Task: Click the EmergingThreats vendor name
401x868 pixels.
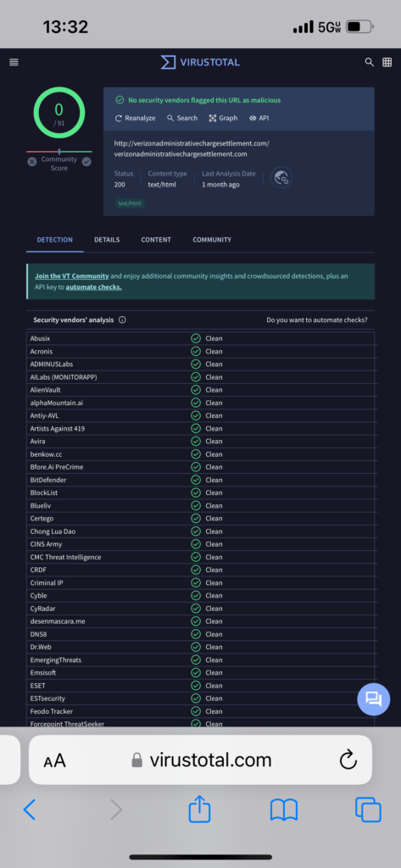Action: point(56,659)
